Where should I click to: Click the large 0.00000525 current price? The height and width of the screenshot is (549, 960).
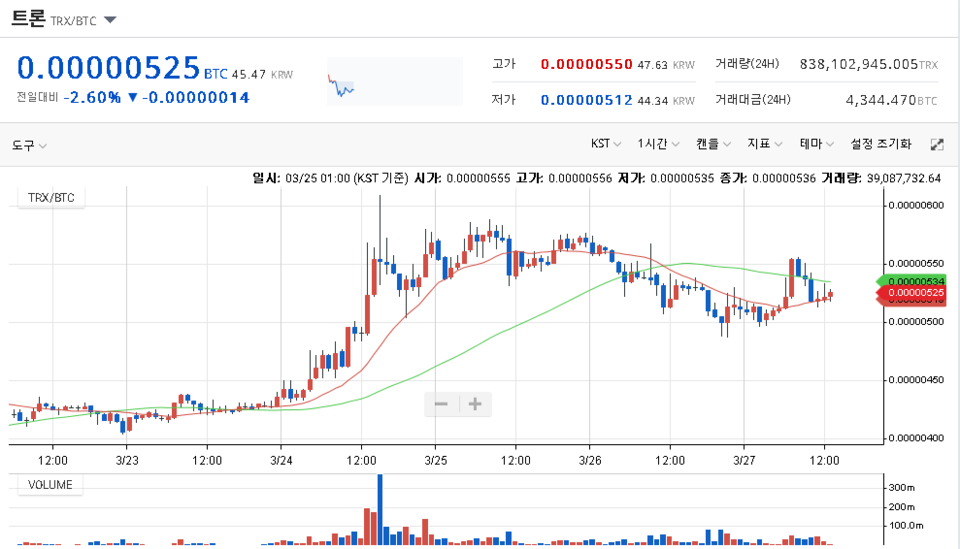pos(108,67)
